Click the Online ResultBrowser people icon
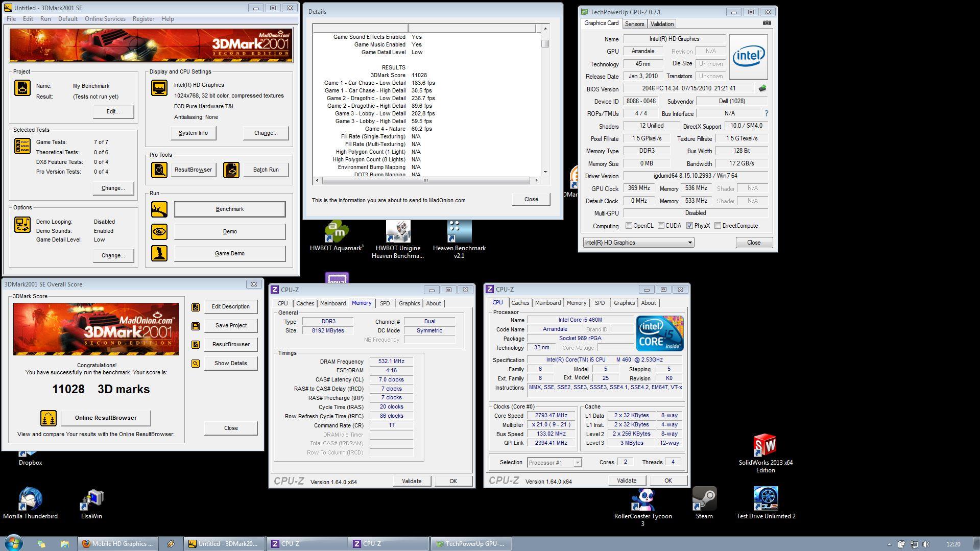 coord(48,418)
